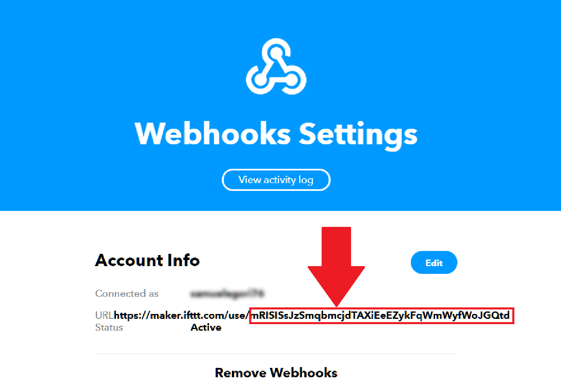Click the red downward arrow annotation
The image size is (561, 392).
tap(336, 267)
